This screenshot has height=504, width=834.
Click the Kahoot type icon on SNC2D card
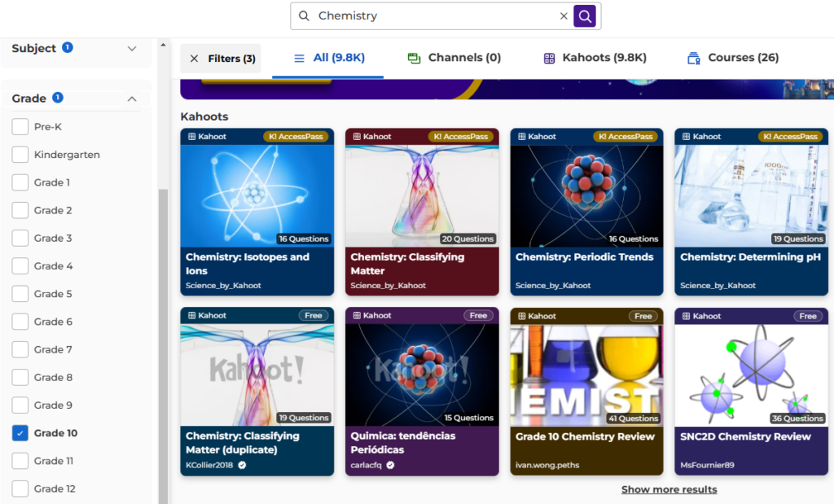click(686, 317)
